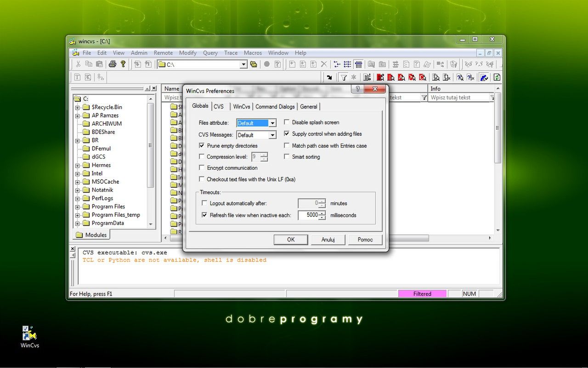Image resolution: width=588 pixels, height=368 pixels.
Task: Click the yellow question mark About icon
Action: coord(123,64)
